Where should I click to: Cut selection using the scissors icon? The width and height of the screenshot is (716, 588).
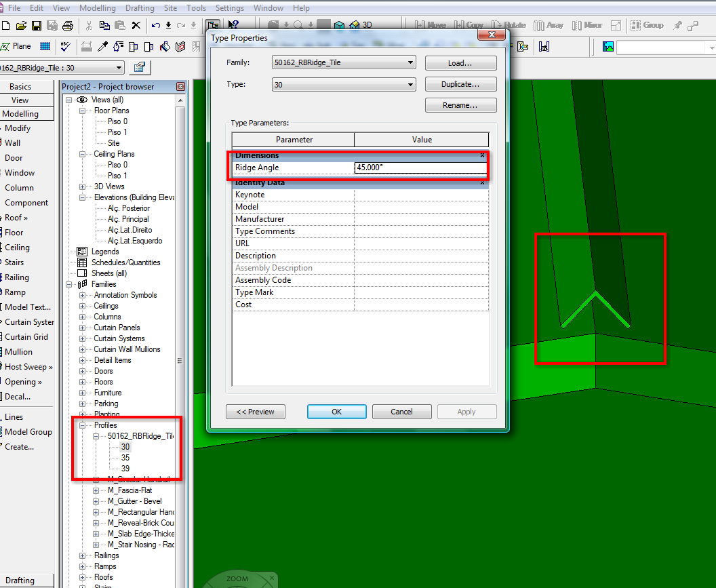tap(89, 25)
